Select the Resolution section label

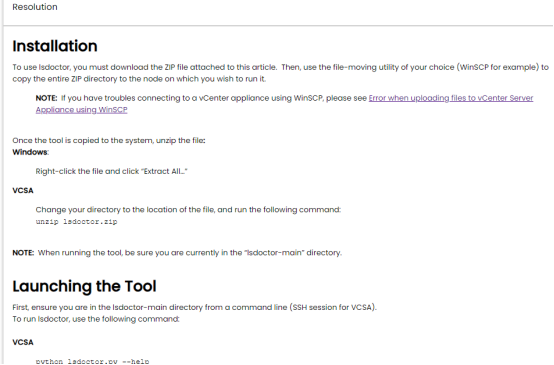(35, 7)
